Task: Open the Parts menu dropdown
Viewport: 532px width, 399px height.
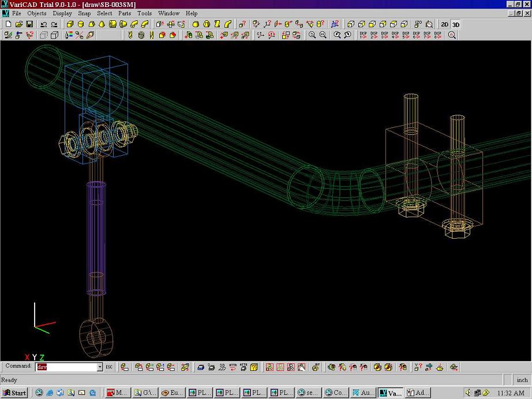Action: click(x=124, y=13)
